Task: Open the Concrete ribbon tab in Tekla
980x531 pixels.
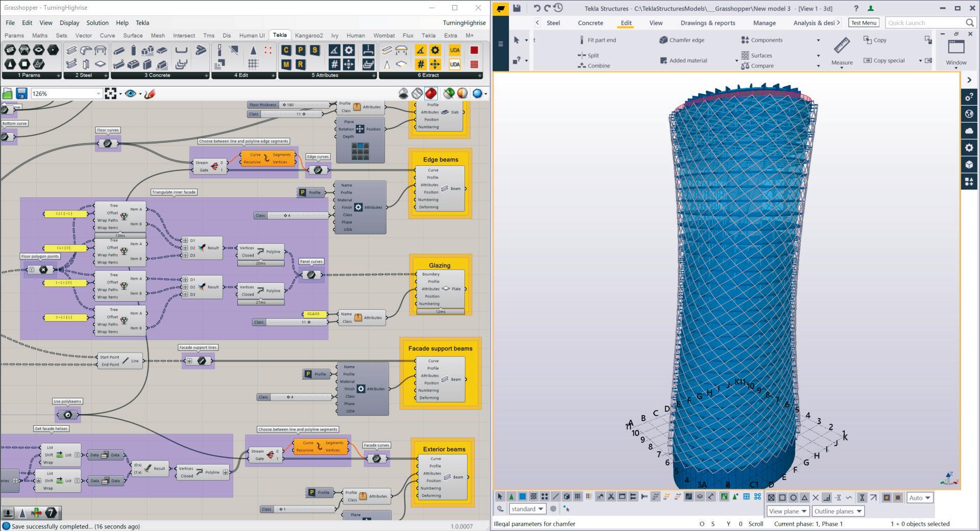Action: (590, 23)
